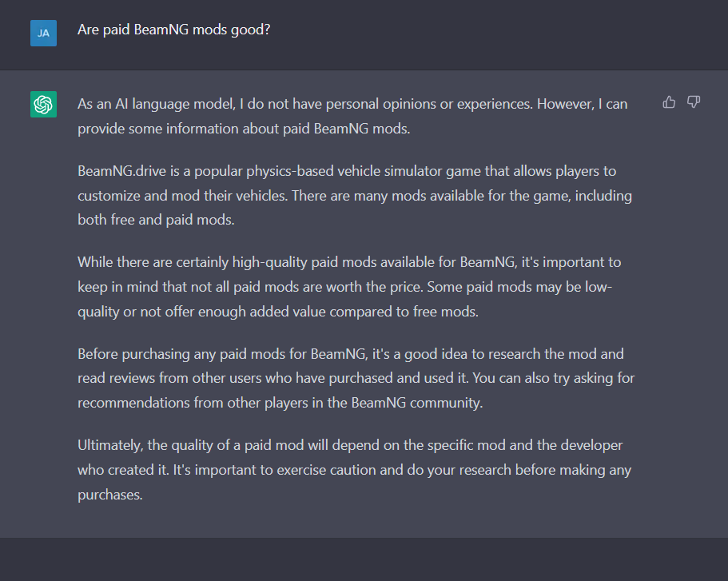Screen dimensions: 728x581
Task: Click the green ChatGPT logo avatar
Action: click(x=43, y=105)
